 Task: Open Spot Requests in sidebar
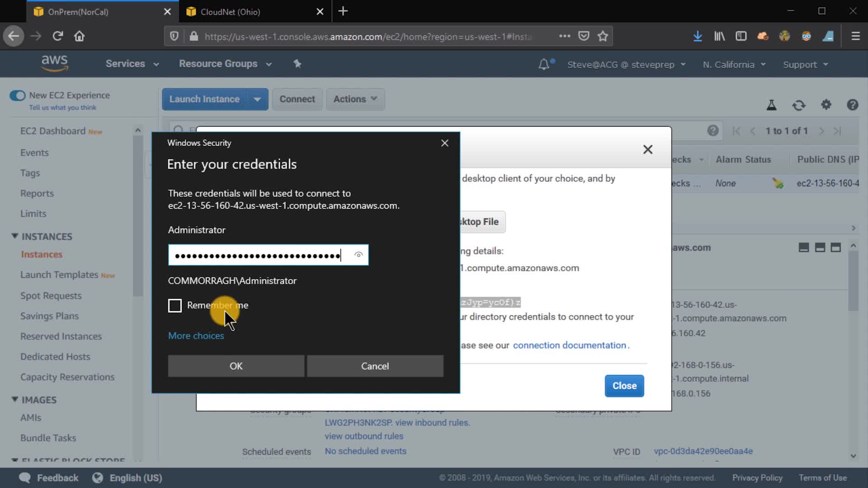pos(51,296)
